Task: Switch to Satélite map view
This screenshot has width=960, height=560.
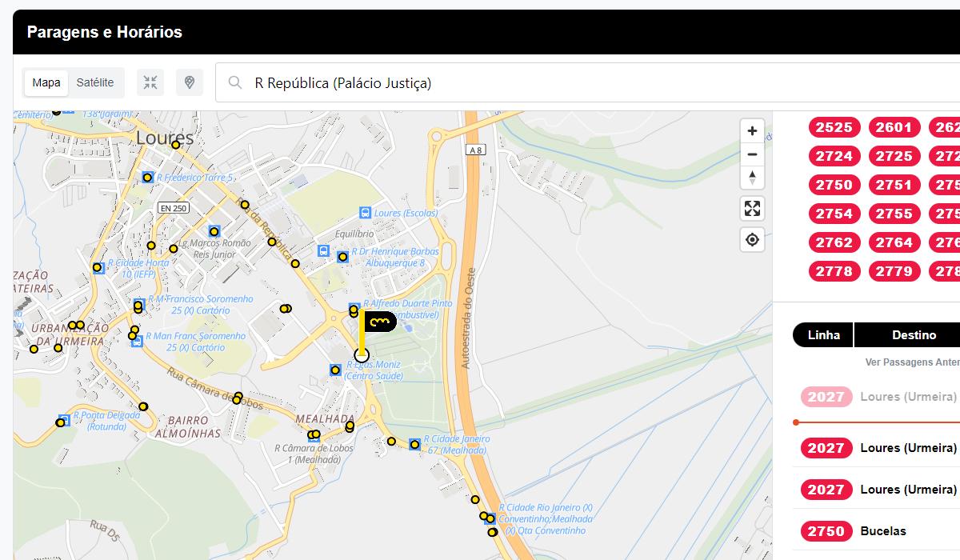Action: click(95, 82)
